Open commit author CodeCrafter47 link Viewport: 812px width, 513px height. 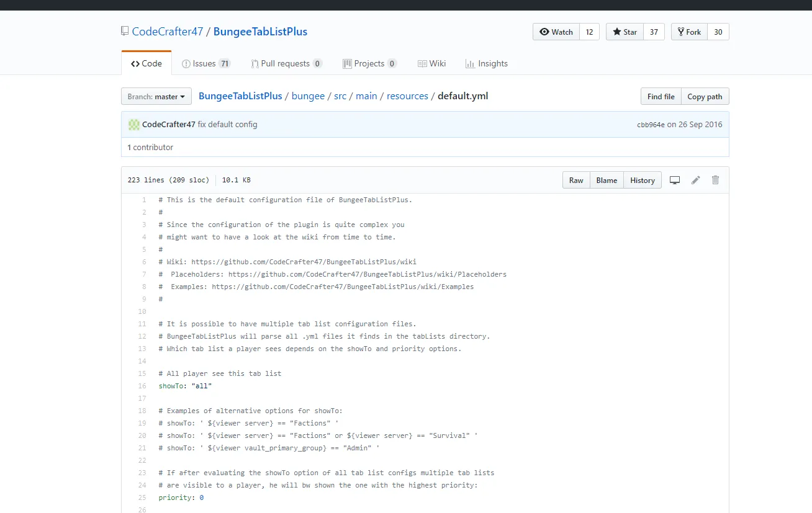pyautogui.click(x=169, y=125)
